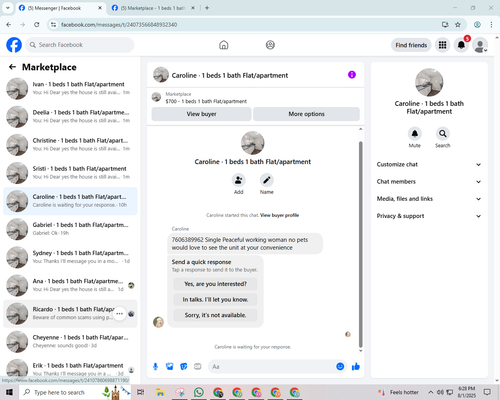
Task: Open the notifications bell with badge
Action: pyautogui.click(x=461, y=45)
